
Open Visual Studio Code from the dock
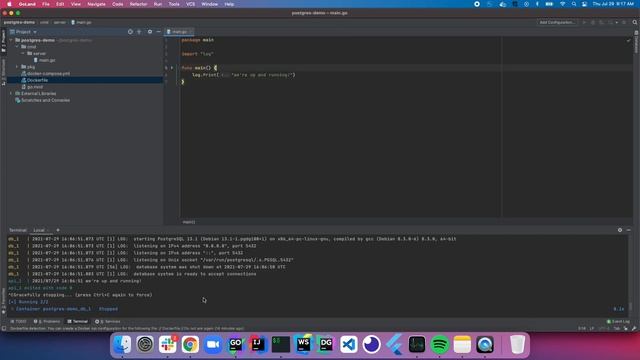[349, 345]
